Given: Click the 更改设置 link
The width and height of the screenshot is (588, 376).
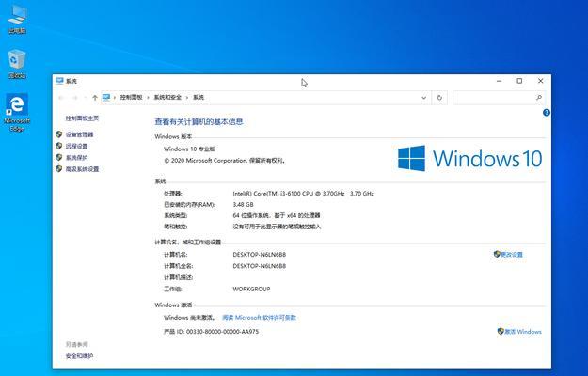Looking at the screenshot, I should tap(512, 255).
